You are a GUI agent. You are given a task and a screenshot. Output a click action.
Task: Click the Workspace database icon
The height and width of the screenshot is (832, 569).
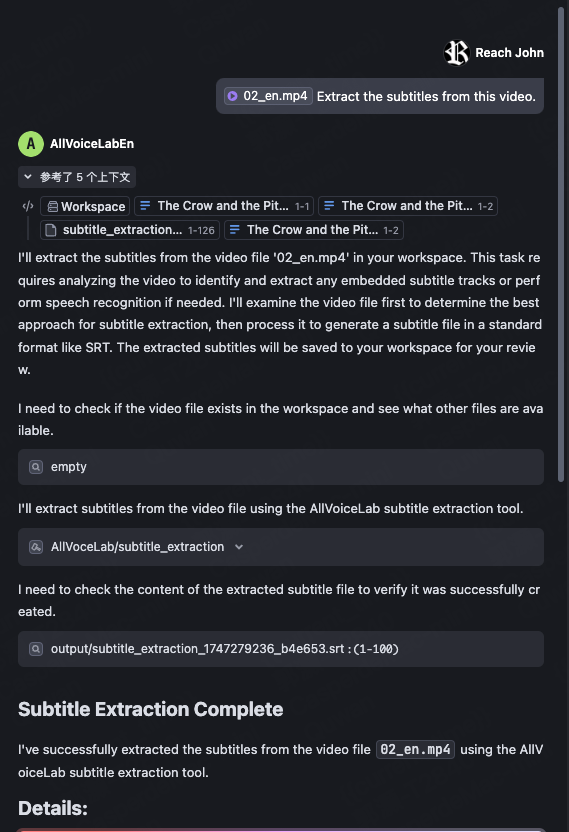coord(53,206)
